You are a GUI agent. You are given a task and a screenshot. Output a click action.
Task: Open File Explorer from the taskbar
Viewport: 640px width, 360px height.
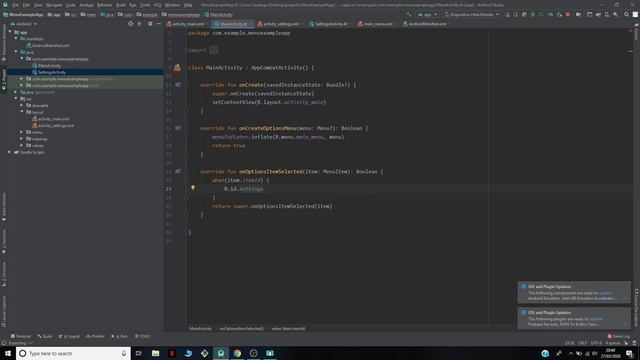(156, 353)
